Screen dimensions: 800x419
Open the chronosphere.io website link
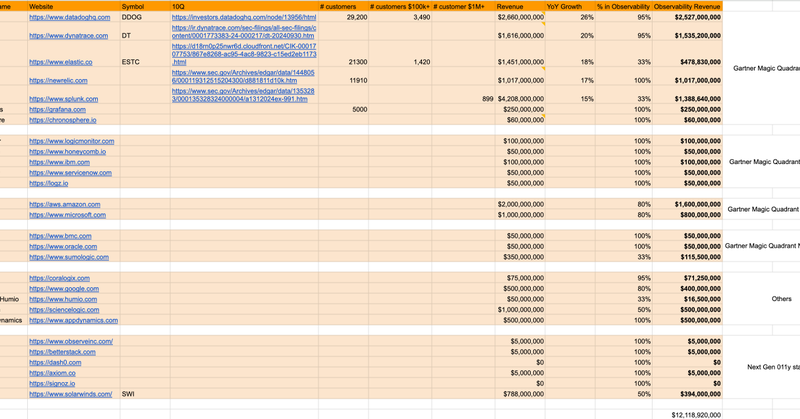63,120
